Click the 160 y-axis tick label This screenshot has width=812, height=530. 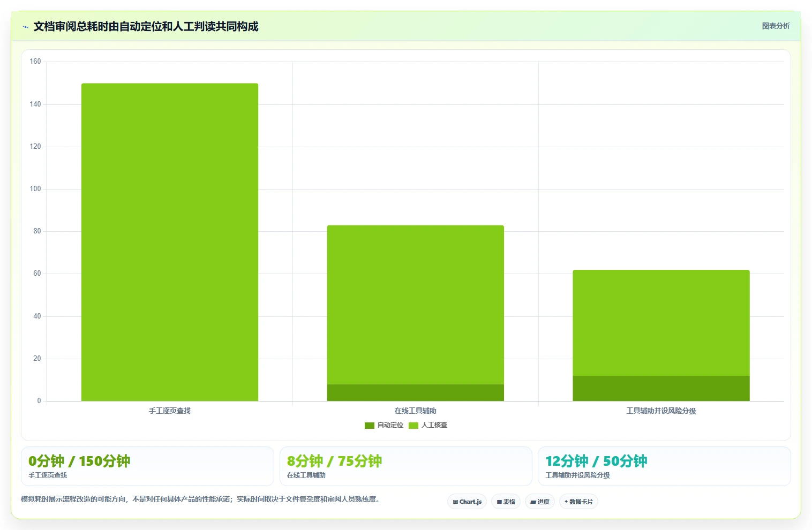(35, 62)
